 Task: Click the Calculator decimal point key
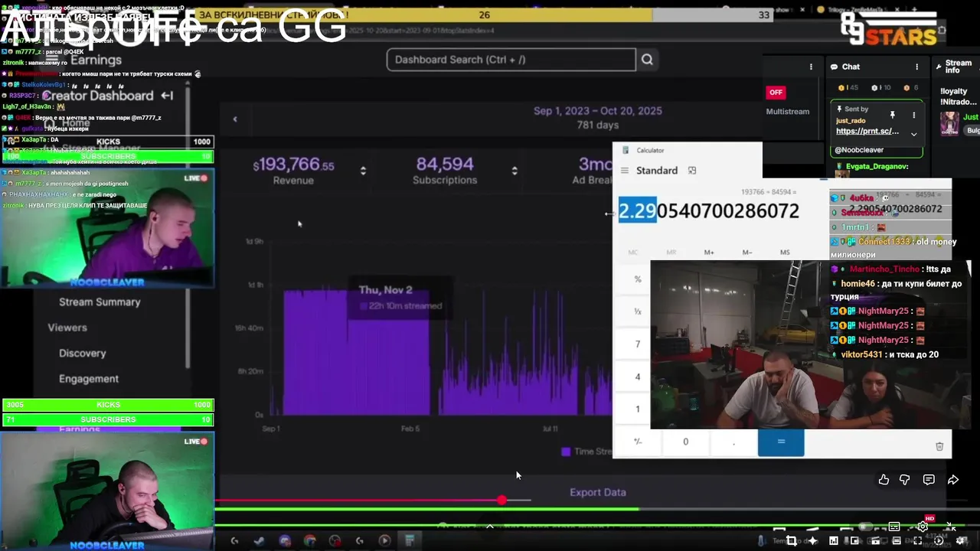pos(733,442)
